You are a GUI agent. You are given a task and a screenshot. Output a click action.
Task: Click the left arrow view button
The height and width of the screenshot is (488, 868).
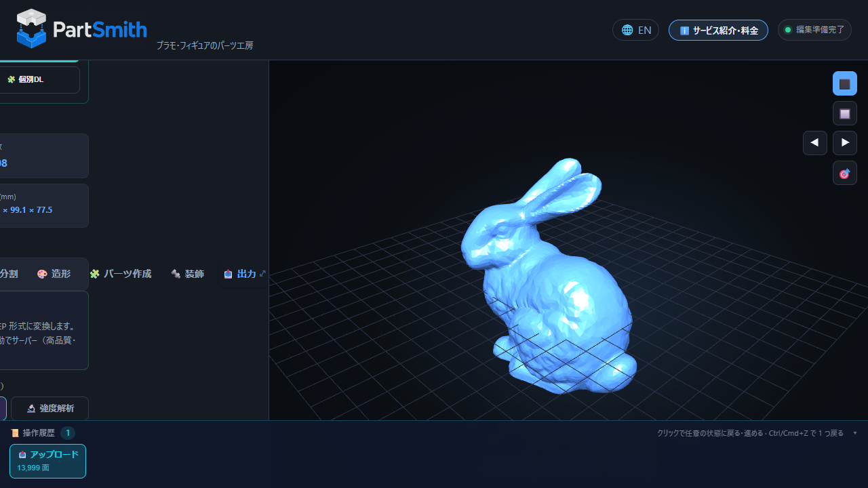[815, 143]
